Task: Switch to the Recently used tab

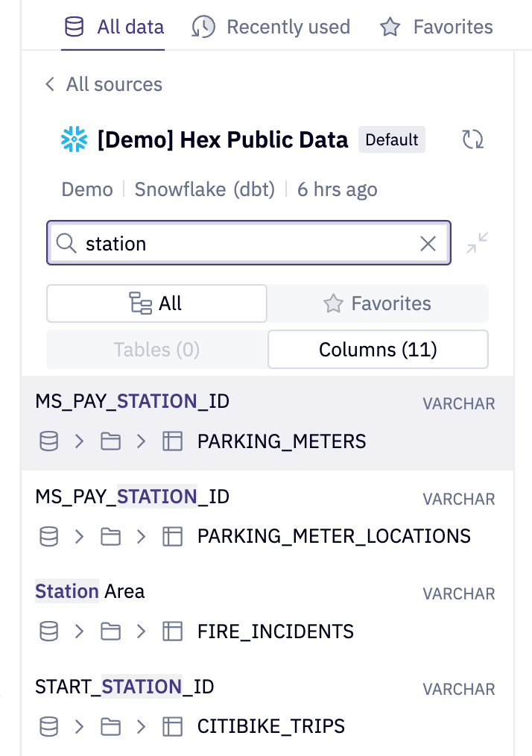Action: (270, 27)
